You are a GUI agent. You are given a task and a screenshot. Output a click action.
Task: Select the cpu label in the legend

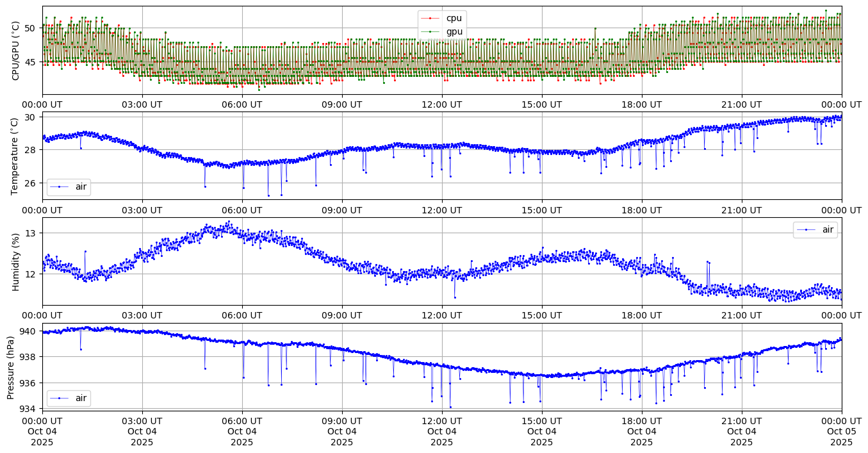454,19
